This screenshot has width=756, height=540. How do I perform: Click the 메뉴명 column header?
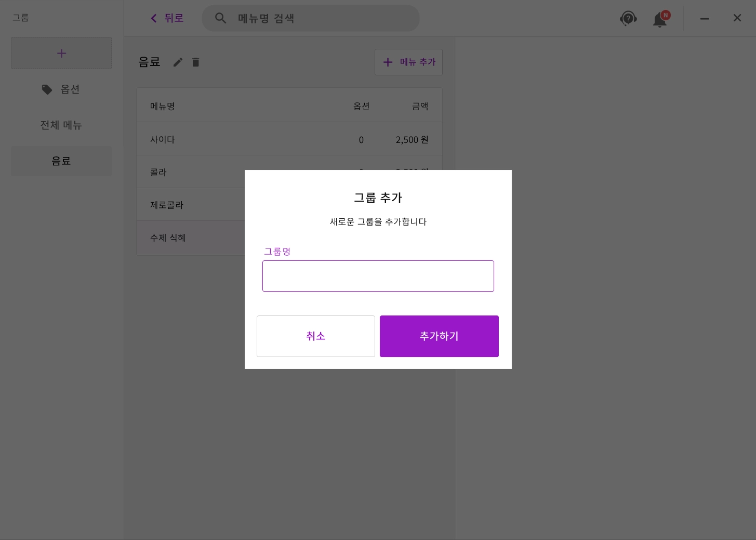[x=163, y=106]
